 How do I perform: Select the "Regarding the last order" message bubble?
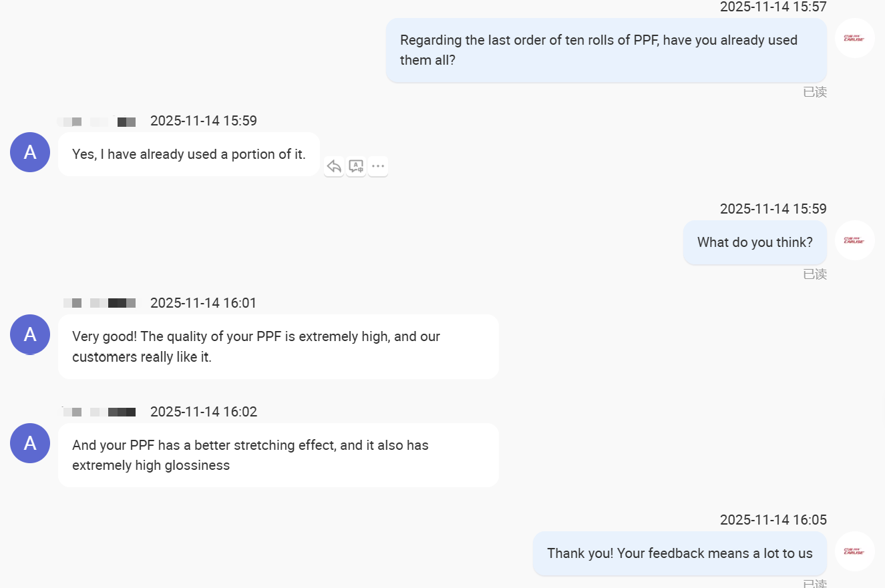coord(606,50)
